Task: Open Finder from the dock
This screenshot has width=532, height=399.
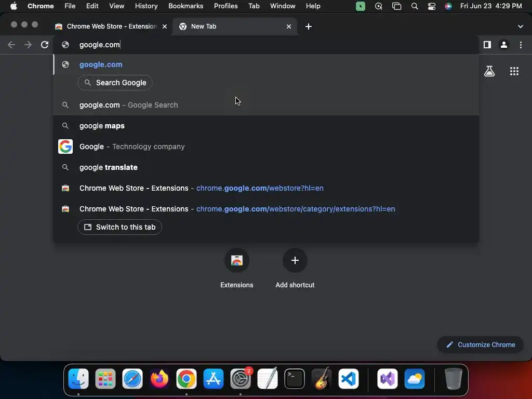Action: tap(78, 379)
